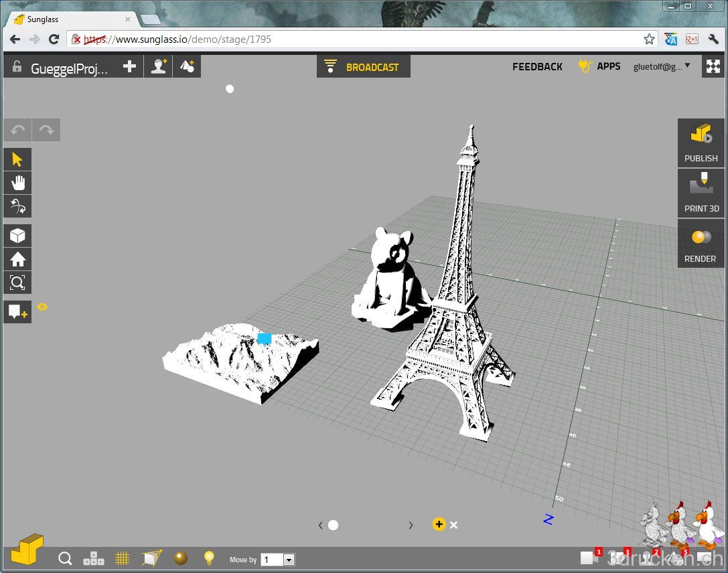Toggle comment visibility eye icon
728x573 pixels.
coord(42,307)
